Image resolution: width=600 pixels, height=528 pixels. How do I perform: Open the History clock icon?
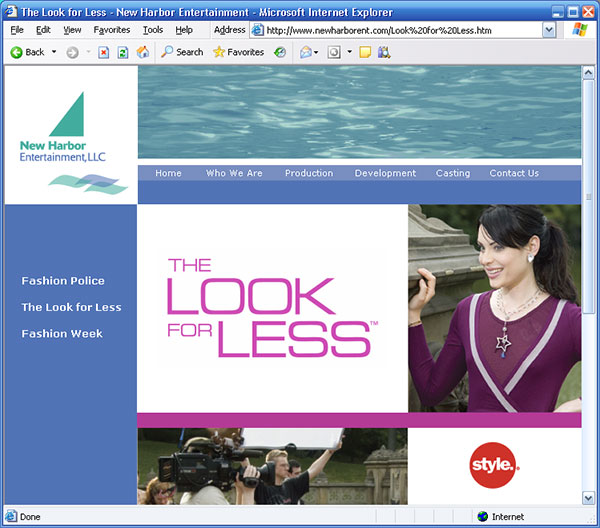pos(280,52)
